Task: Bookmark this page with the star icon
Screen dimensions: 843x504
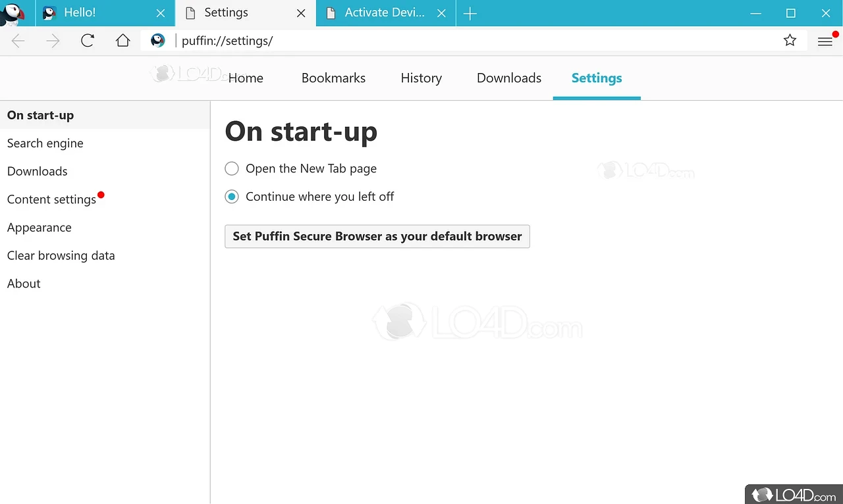Action: point(790,41)
